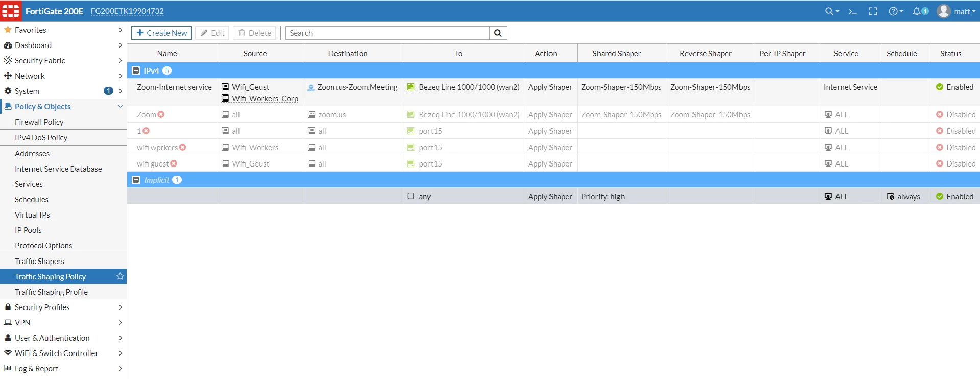Viewport: 980px width, 379px height.
Task: Click the Zoom-Shaper-150Mbps Reverse Shaper in first row
Action: coord(710,87)
